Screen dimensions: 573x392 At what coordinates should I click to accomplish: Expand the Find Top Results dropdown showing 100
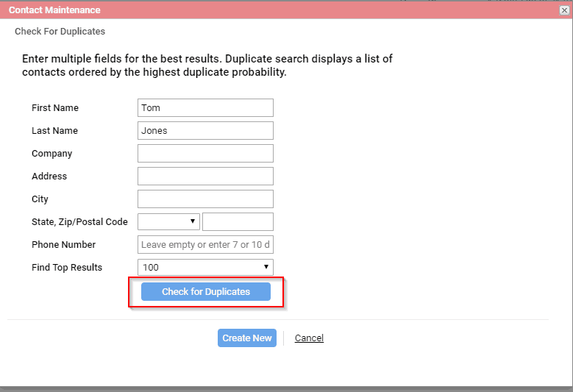point(205,268)
